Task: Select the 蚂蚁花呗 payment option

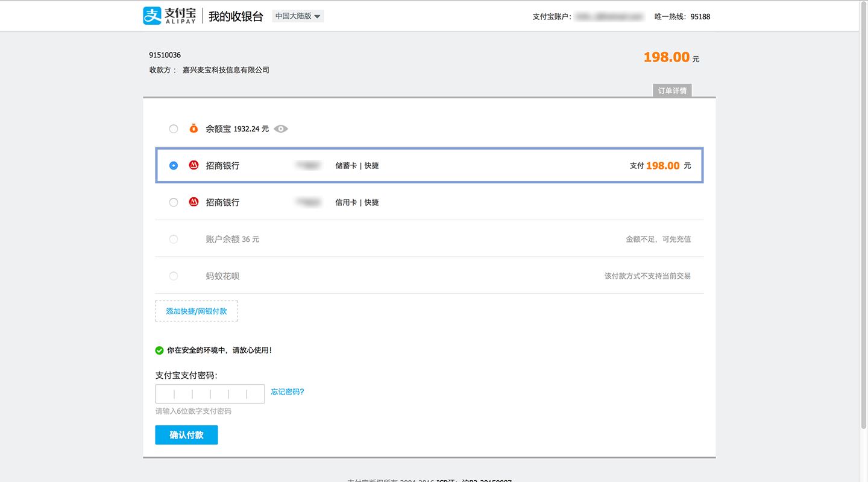Action: click(174, 276)
